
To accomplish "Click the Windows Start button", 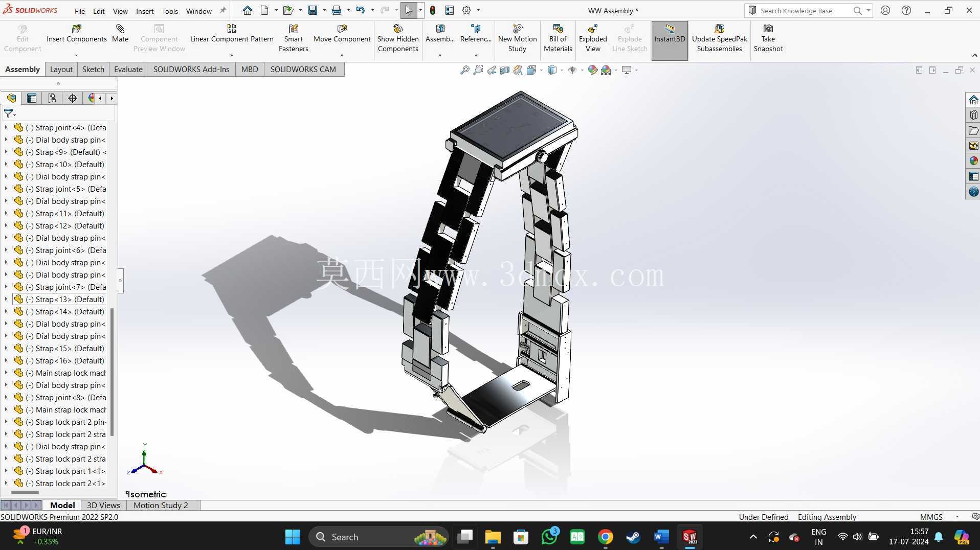I will [293, 537].
